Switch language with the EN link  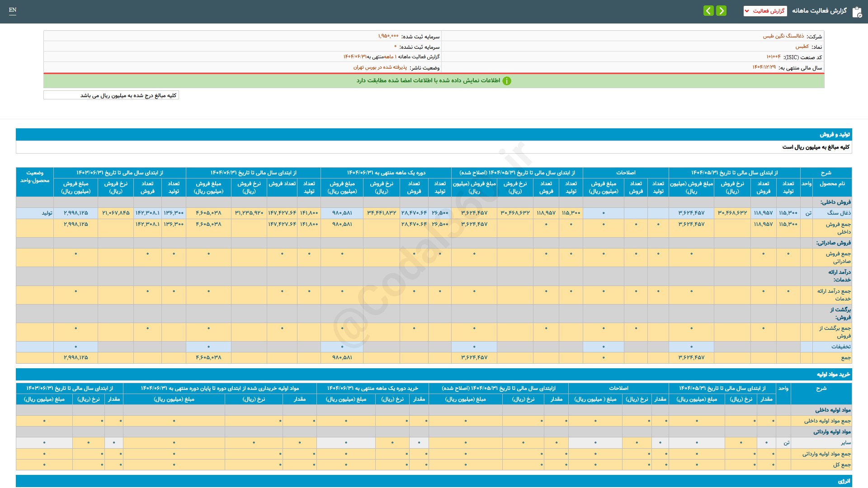13,10
